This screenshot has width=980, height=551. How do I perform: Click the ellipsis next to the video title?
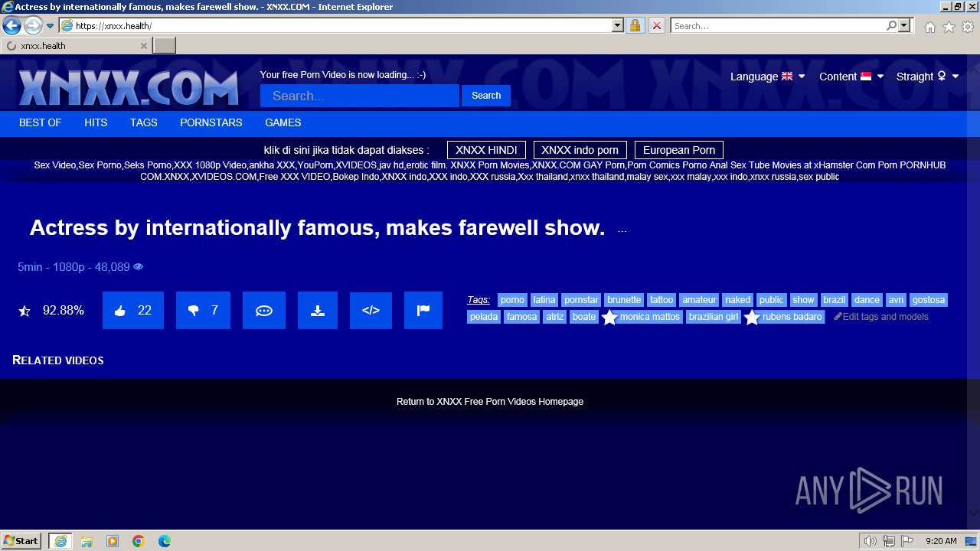622,230
